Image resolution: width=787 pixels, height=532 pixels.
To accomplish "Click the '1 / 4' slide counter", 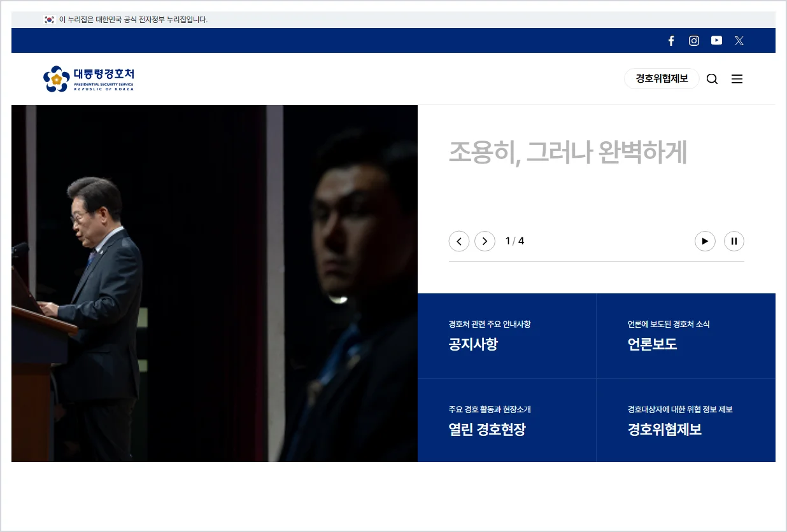I will pos(514,241).
